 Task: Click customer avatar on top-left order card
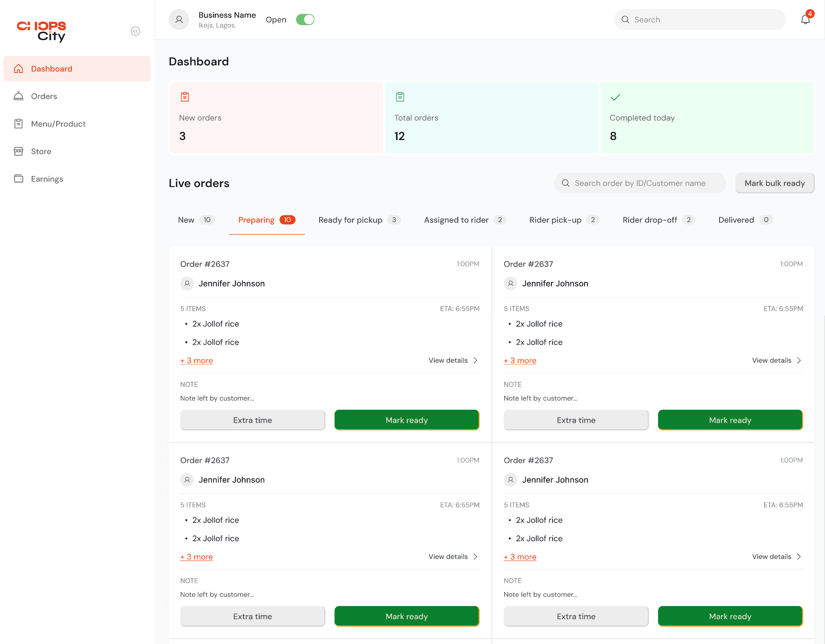[187, 283]
